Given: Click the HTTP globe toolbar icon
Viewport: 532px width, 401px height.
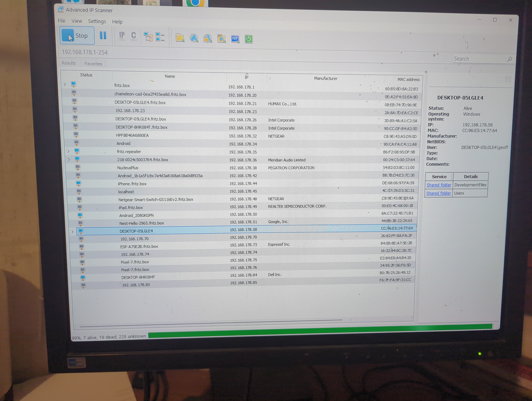Looking at the screenshot, I should tap(194, 38).
